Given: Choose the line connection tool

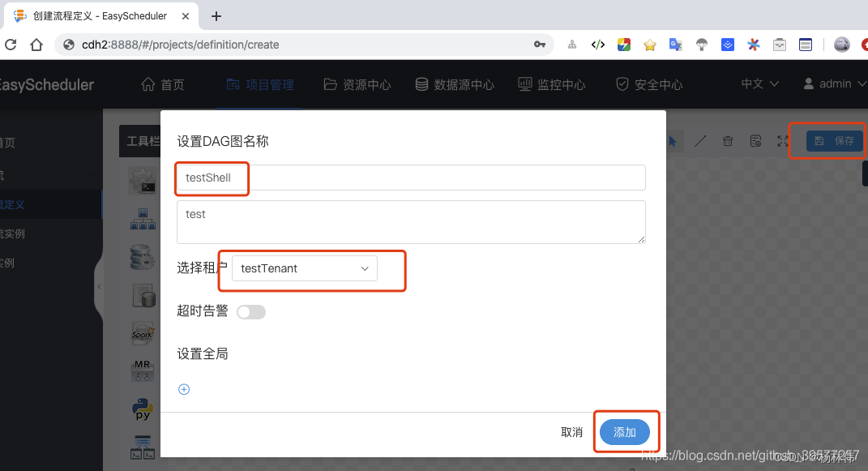Looking at the screenshot, I should coord(700,141).
